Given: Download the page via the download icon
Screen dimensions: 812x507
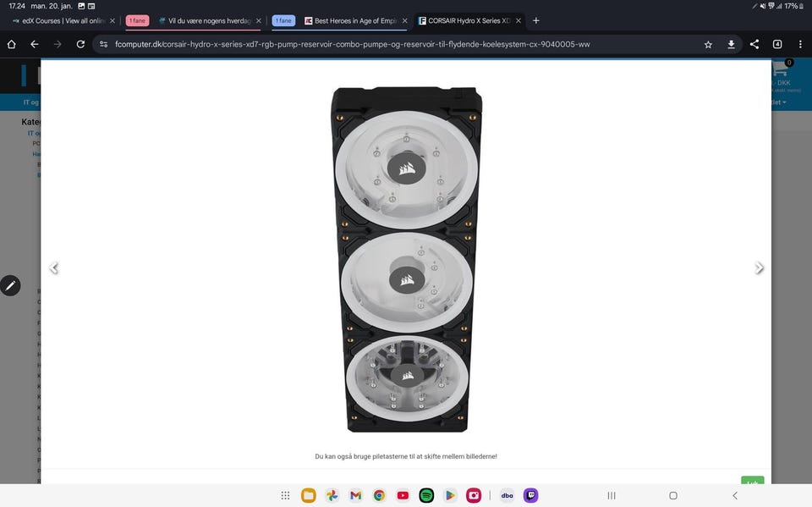Looking at the screenshot, I should [x=731, y=45].
